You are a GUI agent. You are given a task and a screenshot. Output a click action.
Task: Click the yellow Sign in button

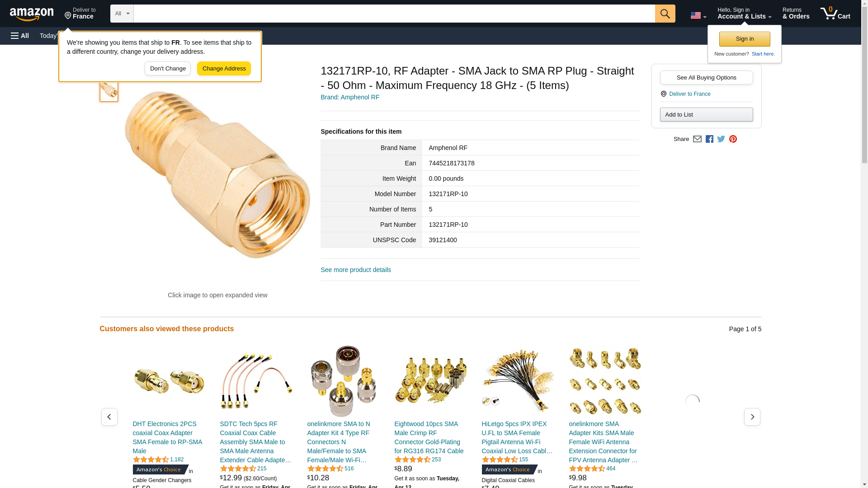(745, 39)
